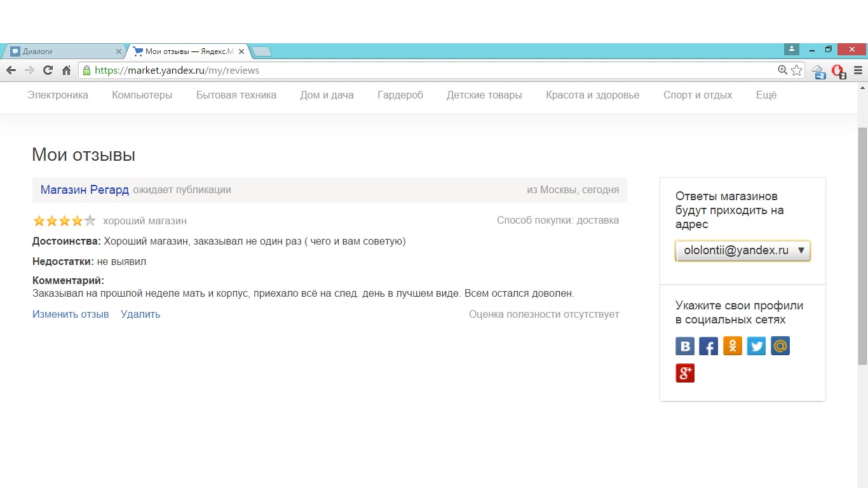
Task: Go to the browser Home icon
Action: pos(66,71)
